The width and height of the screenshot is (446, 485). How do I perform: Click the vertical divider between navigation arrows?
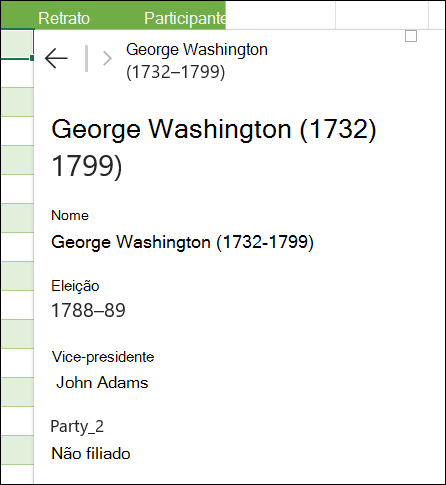[87, 58]
